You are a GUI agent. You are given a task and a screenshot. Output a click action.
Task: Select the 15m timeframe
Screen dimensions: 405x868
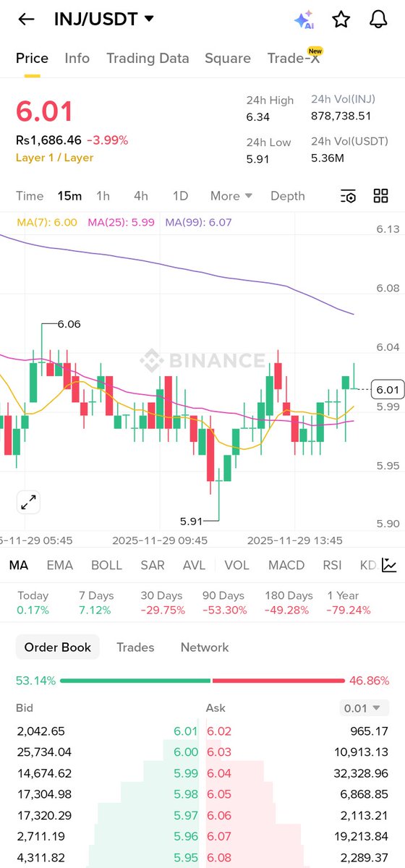point(70,196)
